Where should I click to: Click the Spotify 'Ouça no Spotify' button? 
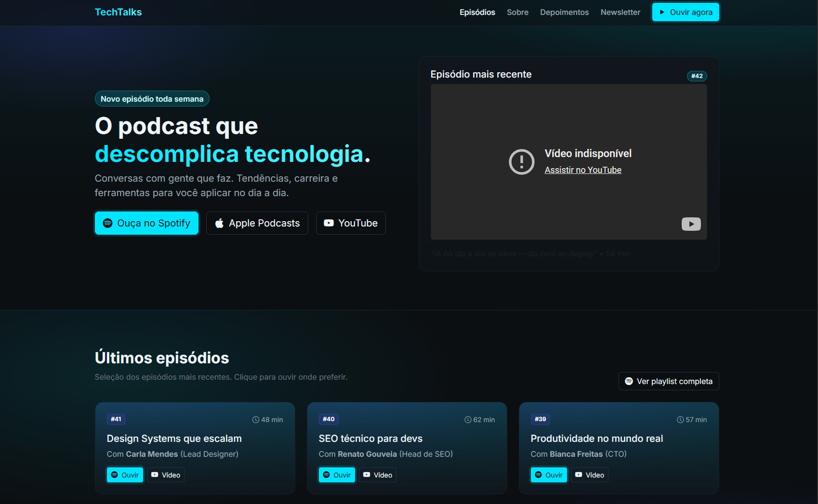pyautogui.click(x=146, y=223)
